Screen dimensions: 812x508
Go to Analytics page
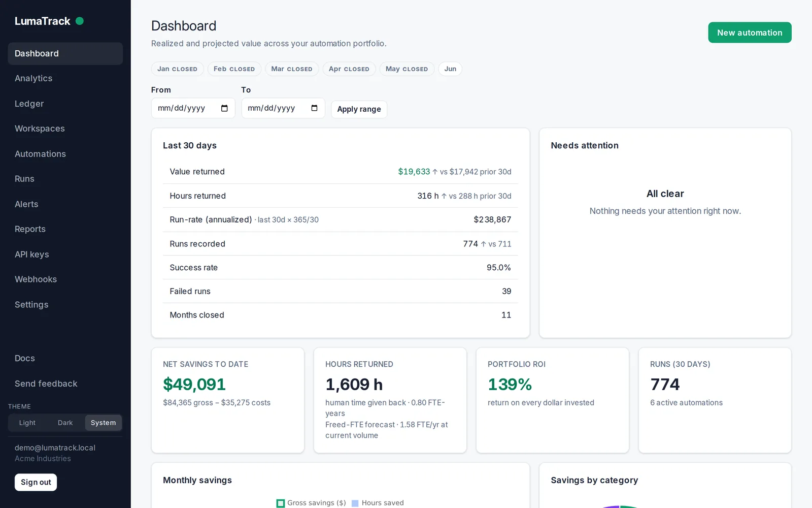65,78
